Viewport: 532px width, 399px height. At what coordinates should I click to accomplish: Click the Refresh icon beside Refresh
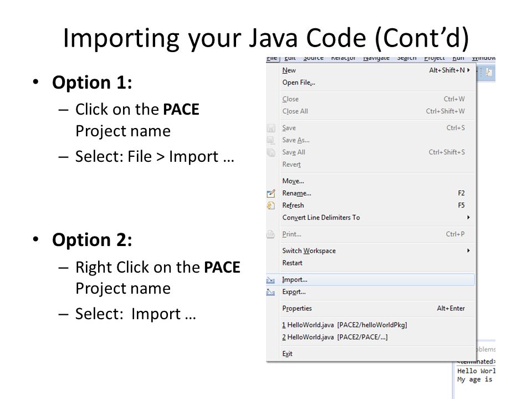point(271,206)
